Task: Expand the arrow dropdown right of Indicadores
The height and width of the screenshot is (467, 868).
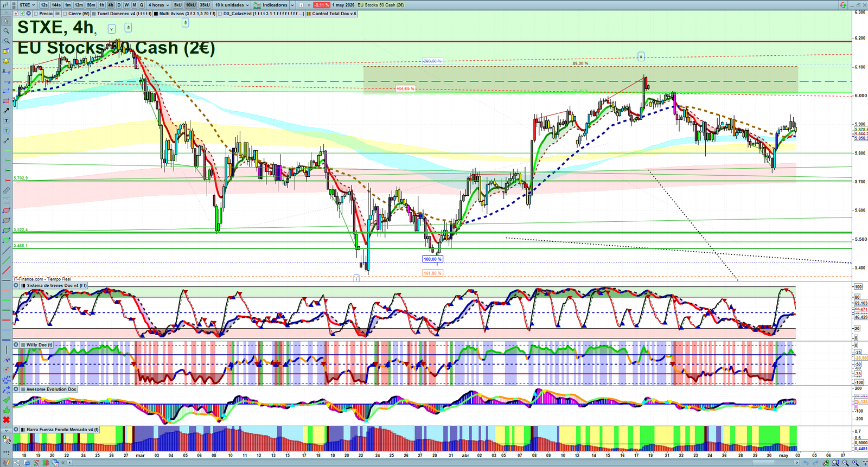Action: (292, 5)
